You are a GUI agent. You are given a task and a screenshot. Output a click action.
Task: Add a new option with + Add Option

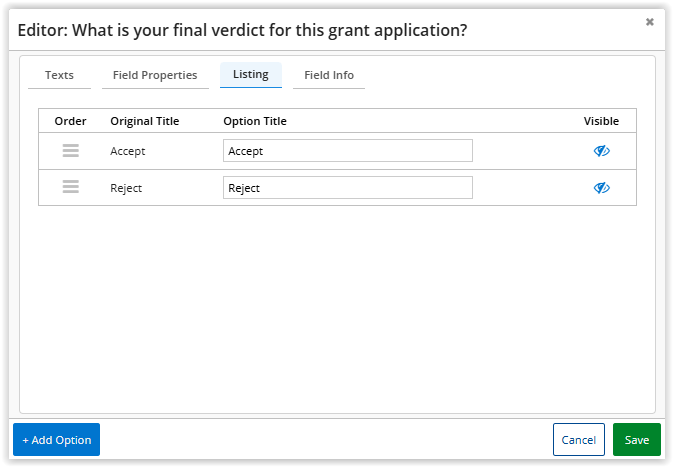(56, 440)
